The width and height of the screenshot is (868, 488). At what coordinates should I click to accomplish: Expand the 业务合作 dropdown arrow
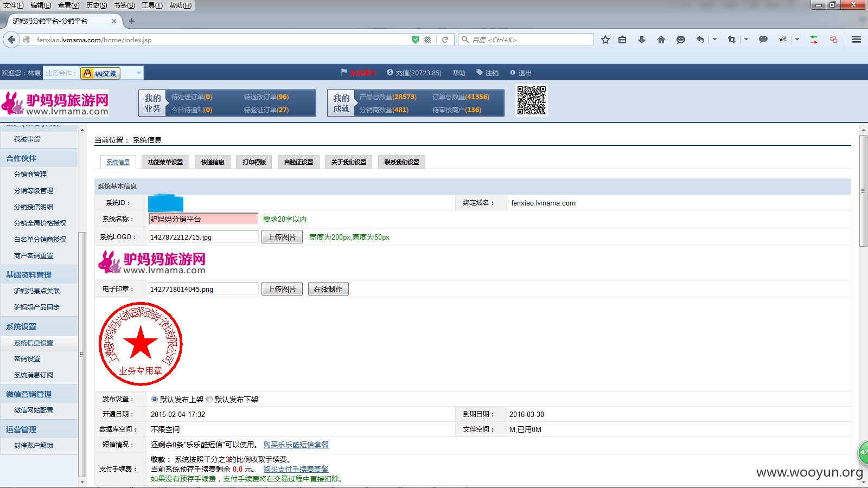[139, 73]
